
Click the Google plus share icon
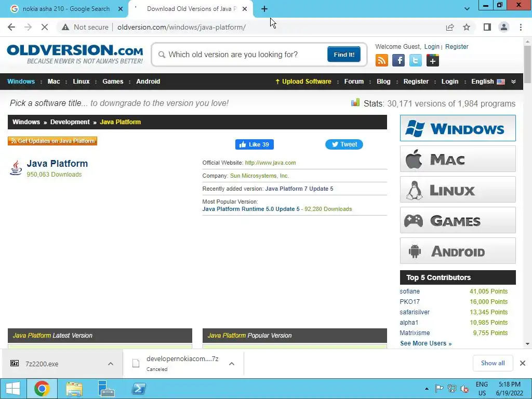click(x=433, y=60)
